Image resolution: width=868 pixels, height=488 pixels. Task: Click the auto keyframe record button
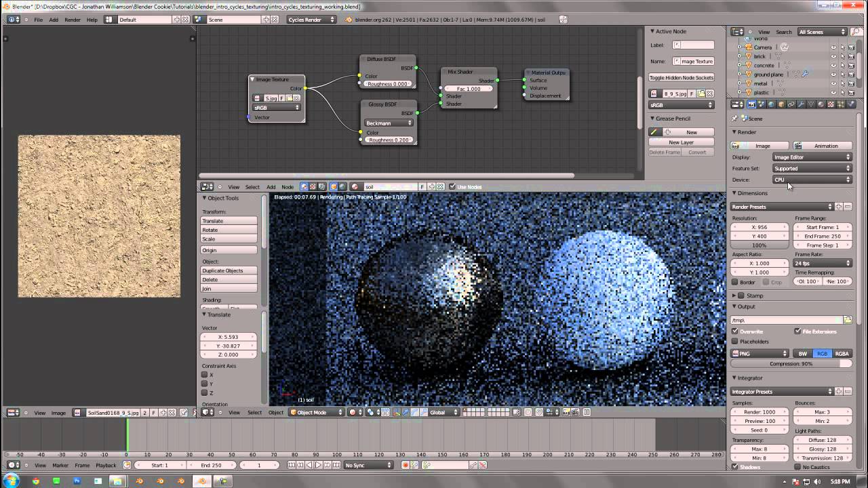click(406, 465)
